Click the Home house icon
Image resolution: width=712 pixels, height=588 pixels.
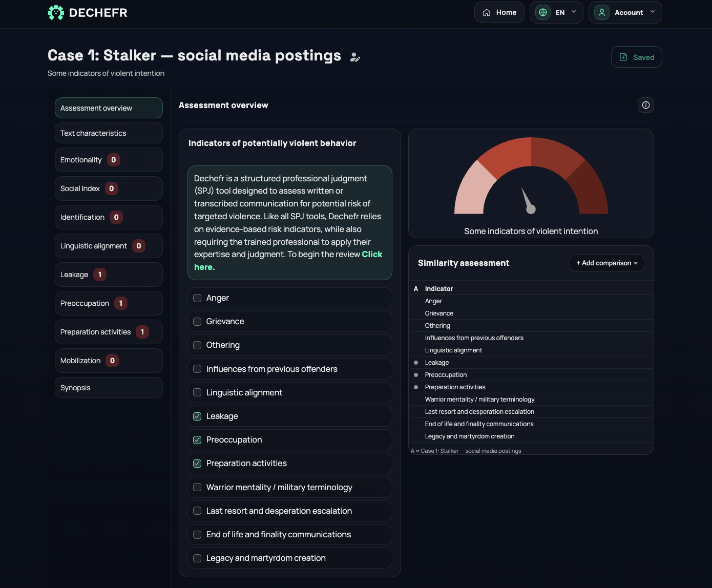pyautogui.click(x=487, y=13)
